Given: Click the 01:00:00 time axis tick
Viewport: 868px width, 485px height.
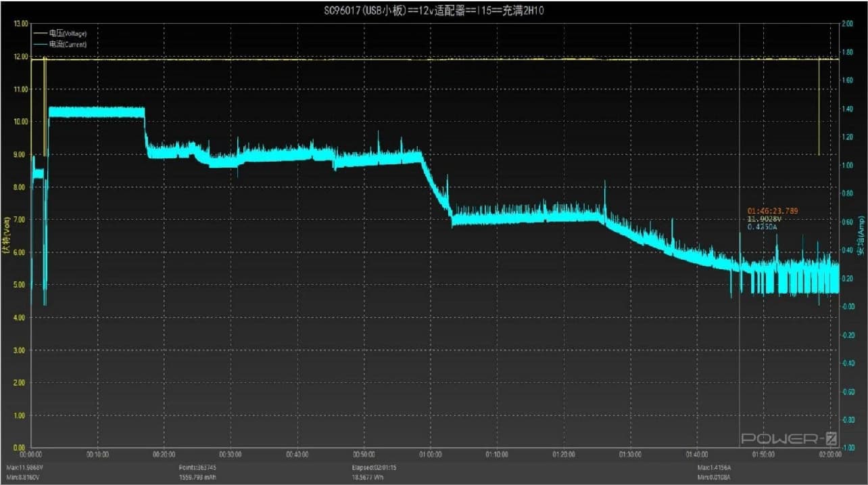Looking at the screenshot, I should tap(431, 455).
